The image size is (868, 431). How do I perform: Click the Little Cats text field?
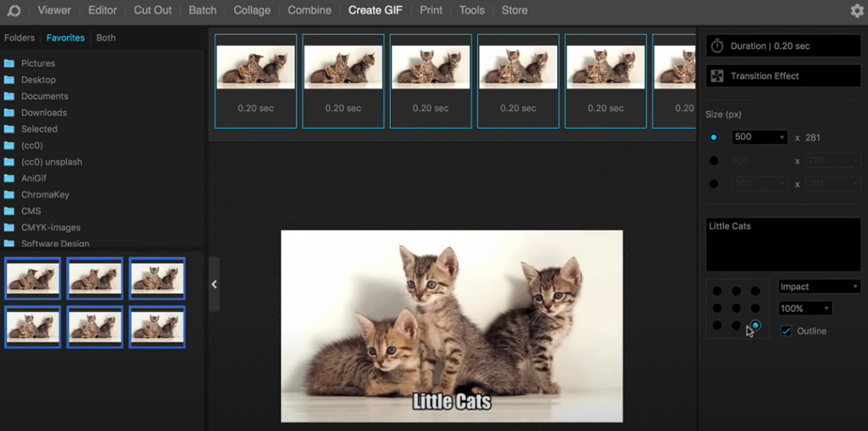tap(783, 244)
